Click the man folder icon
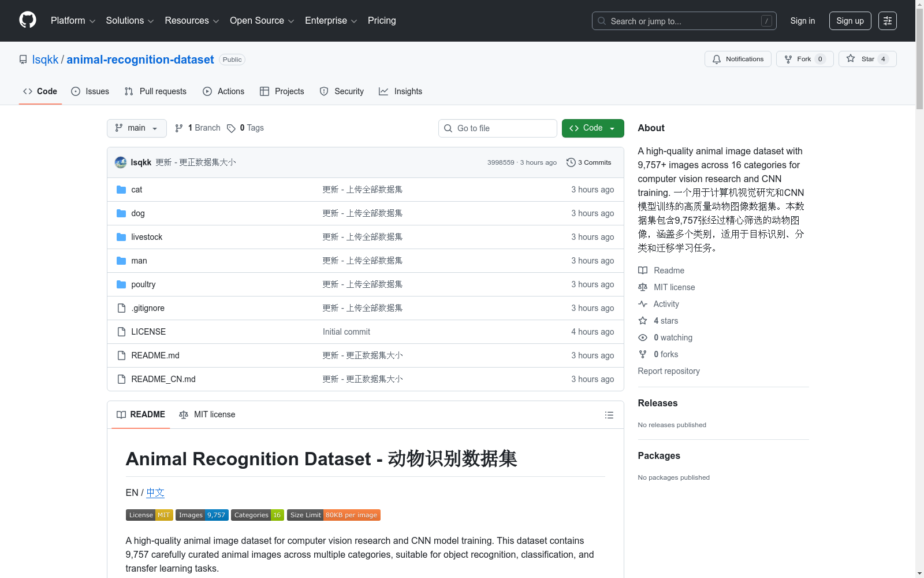 121,261
